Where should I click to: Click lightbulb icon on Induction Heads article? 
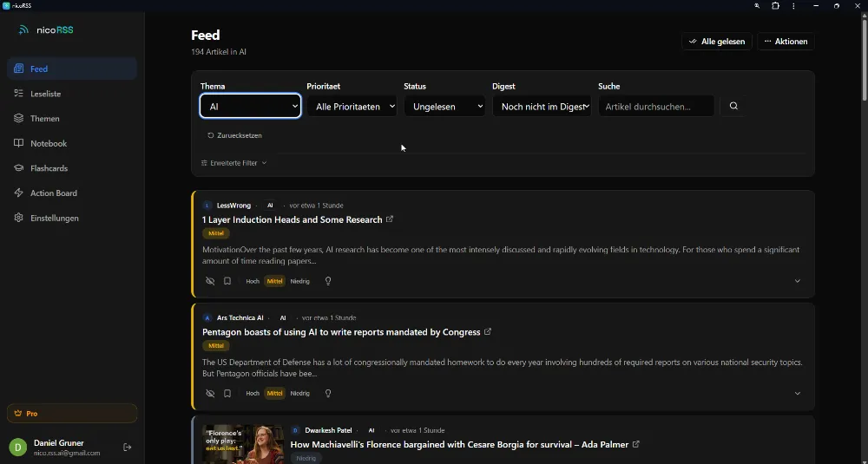[328, 281]
